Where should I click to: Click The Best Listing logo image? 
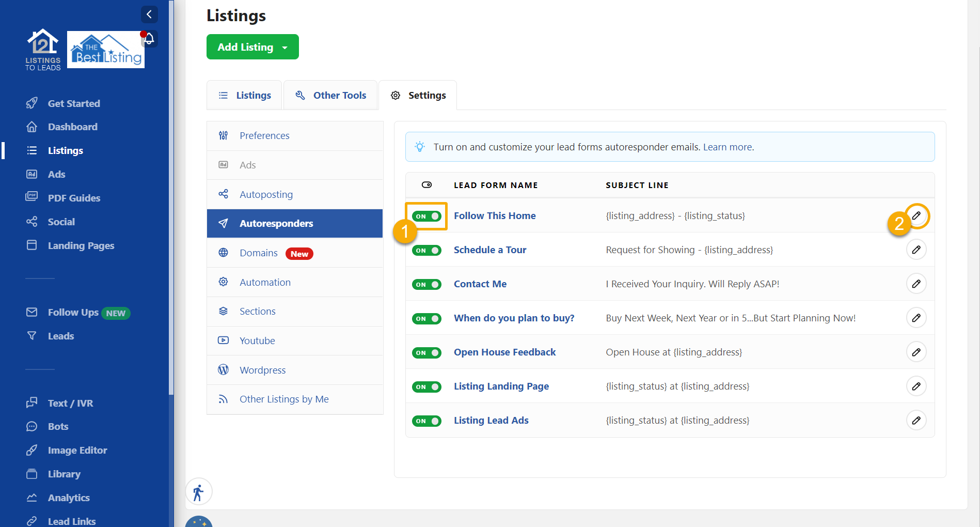tap(105, 50)
